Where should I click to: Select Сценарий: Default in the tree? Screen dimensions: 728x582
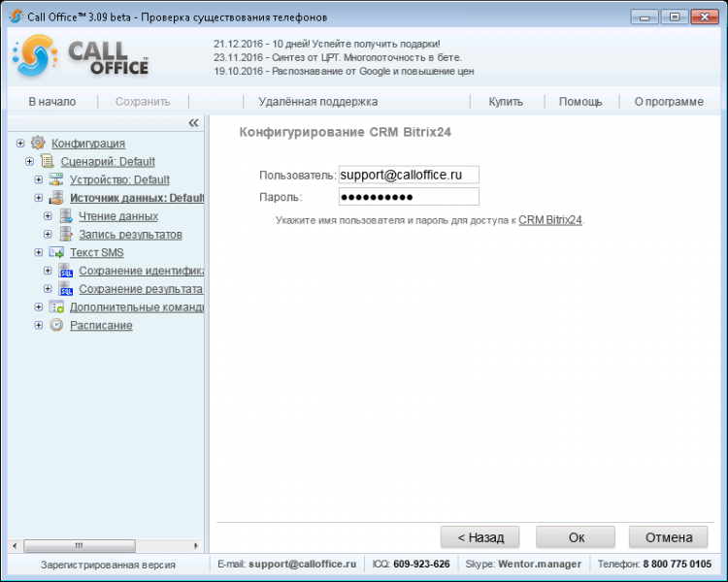[x=108, y=162]
